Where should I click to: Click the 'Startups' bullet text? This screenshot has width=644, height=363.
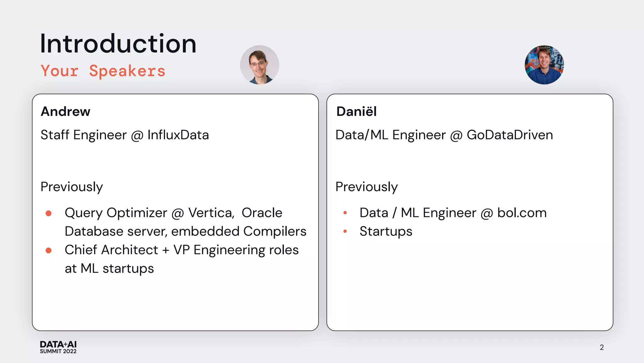(x=386, y=231)
